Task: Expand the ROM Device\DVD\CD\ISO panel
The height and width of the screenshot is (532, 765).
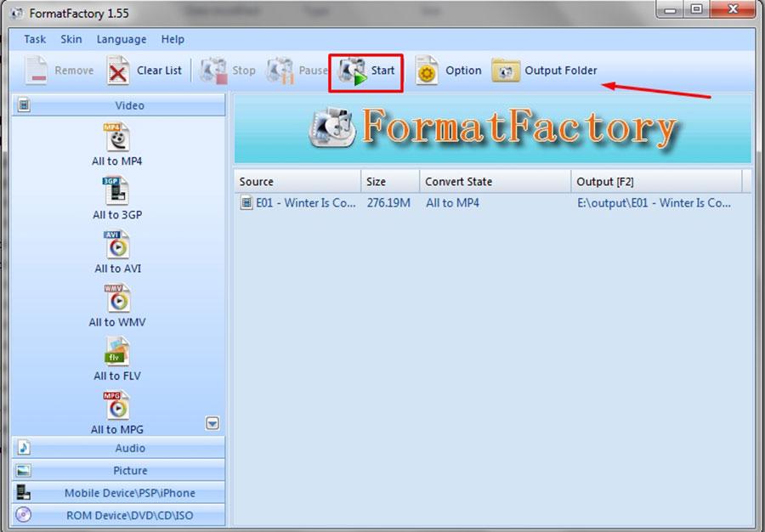Action: tap(118, 515)
